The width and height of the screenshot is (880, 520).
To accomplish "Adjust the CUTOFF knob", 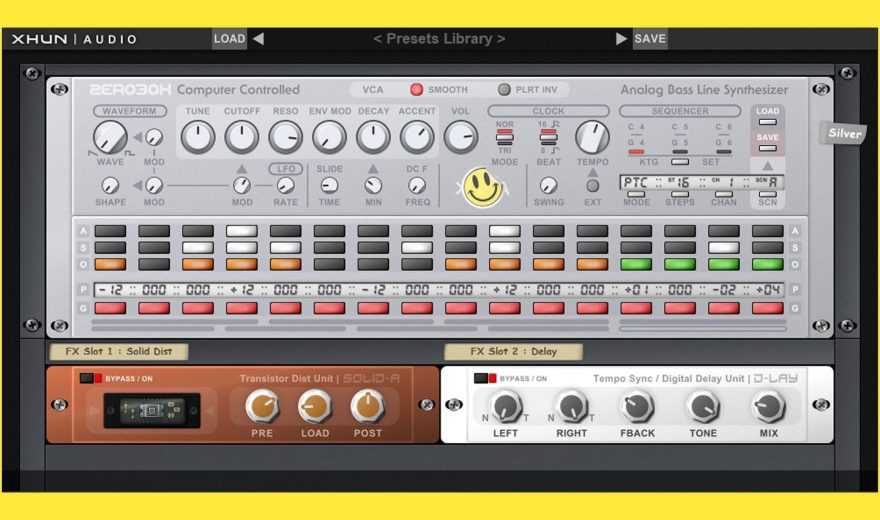I will click(241, 137).
